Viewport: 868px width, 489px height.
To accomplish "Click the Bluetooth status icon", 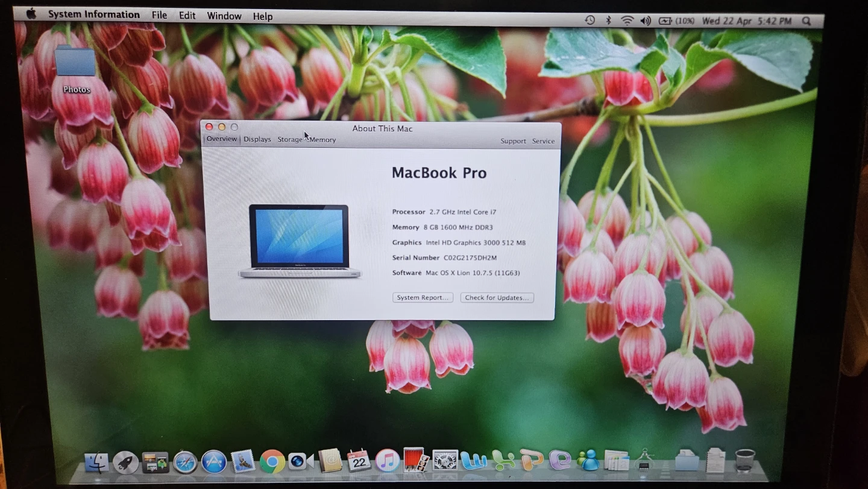I will 608,21.
